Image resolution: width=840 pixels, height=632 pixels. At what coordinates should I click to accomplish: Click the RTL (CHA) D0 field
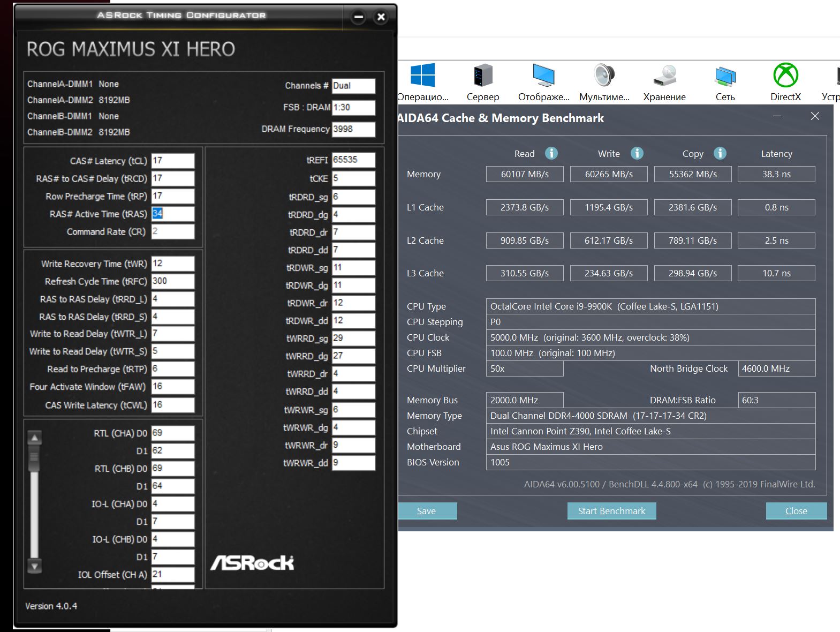click(173, 433)
